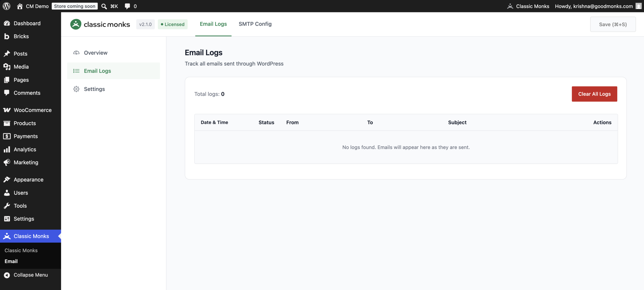Click the green classic monks logo
This screenshot has height=290, width=644.
tap(100, 24)
